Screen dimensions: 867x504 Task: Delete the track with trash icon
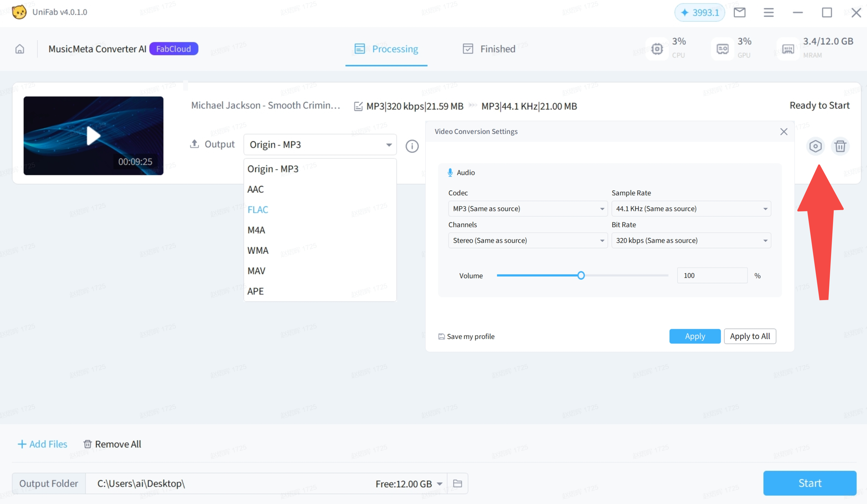(x=840, y=146)
